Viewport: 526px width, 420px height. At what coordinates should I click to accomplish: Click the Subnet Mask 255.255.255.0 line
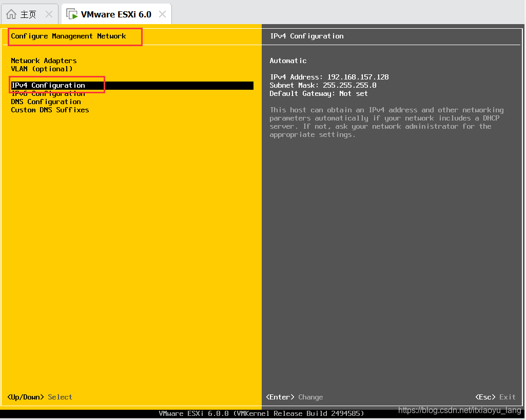323,86
